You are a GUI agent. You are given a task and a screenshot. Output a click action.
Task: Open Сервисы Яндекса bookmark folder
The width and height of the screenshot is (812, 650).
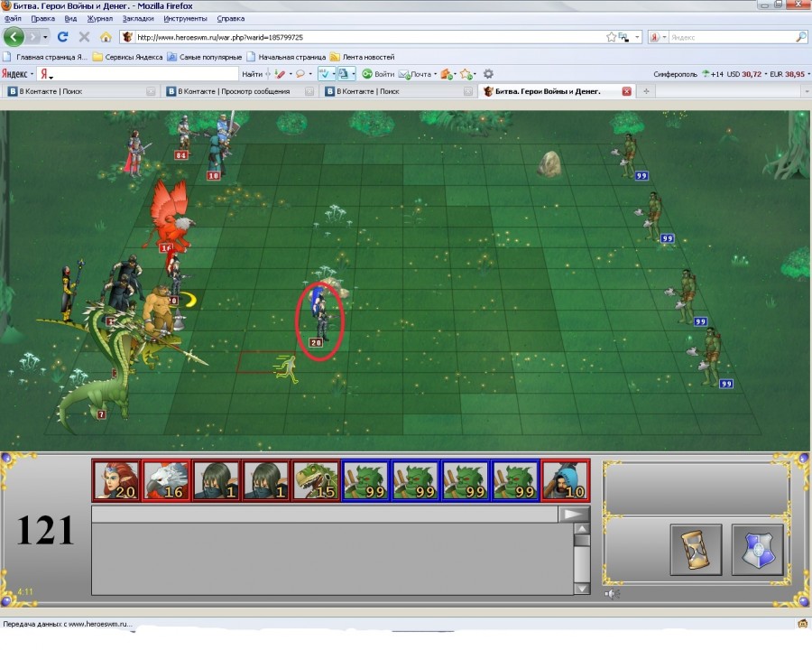127,57
